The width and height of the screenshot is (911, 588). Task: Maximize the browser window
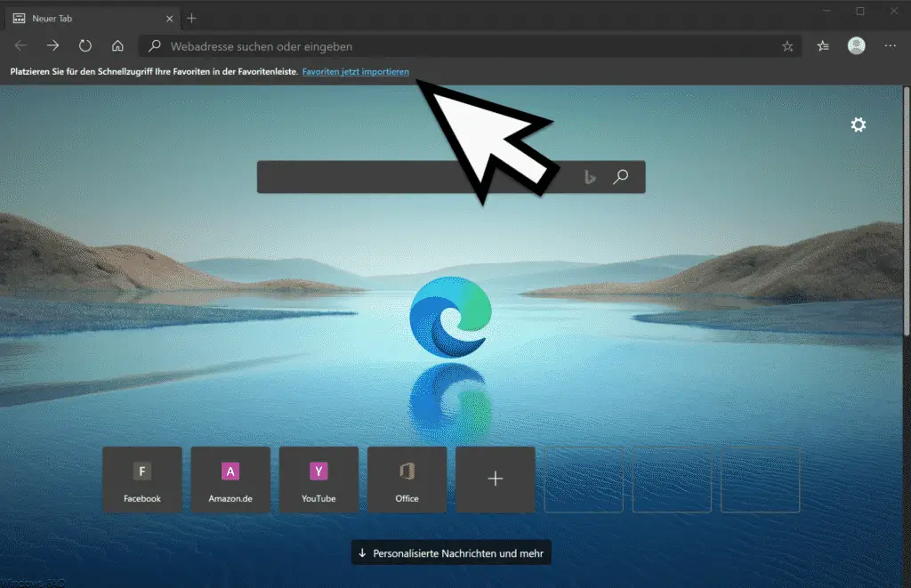point(860,11)
